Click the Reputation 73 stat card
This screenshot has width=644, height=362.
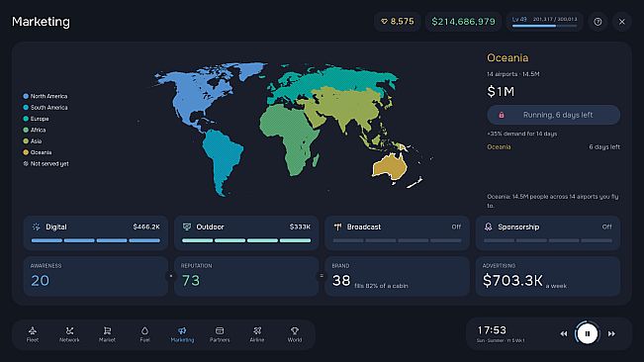coord(246,276)
